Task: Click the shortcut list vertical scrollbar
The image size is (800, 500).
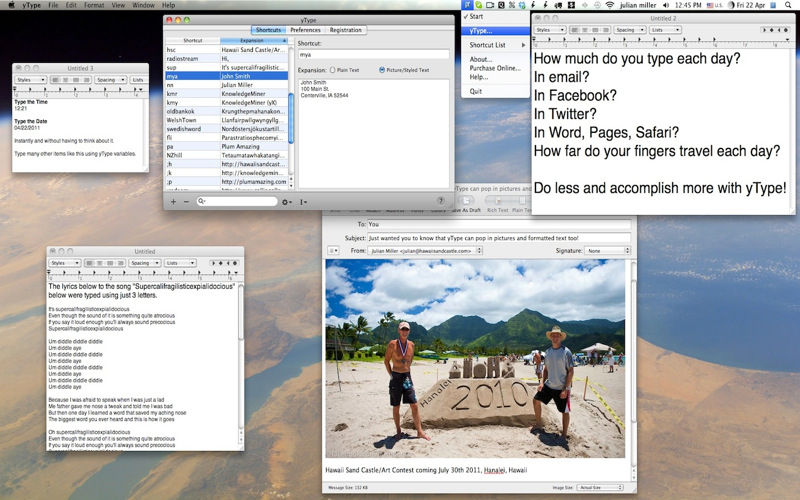Action: [291, 117]
